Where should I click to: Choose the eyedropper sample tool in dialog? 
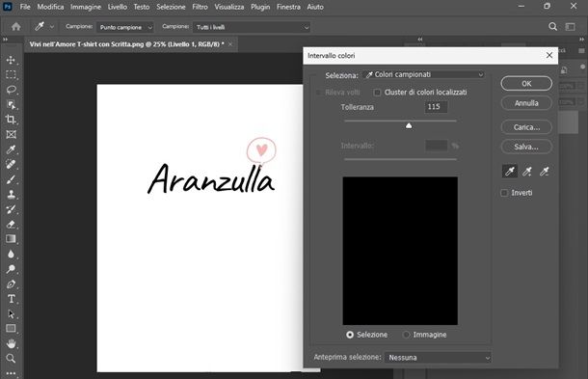tap(510, 172)
